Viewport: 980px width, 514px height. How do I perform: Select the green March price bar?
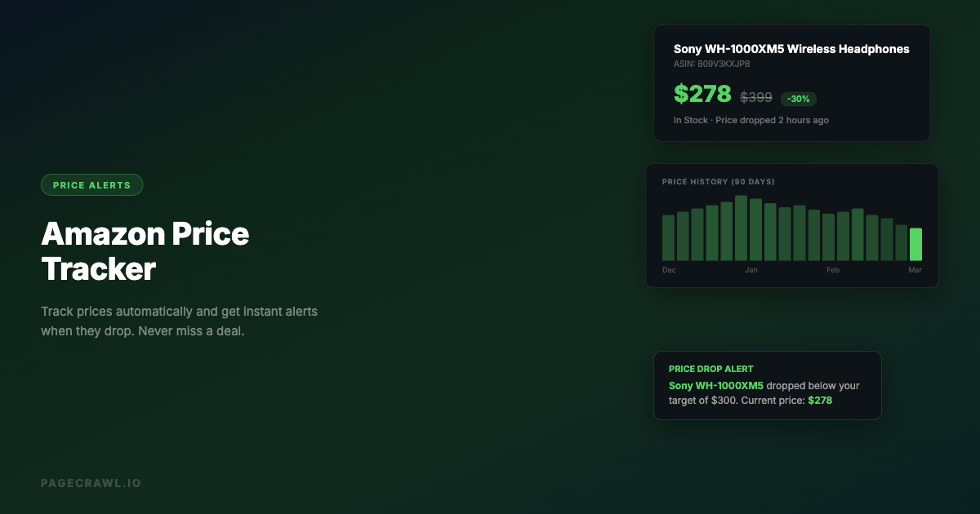point(916,243)
